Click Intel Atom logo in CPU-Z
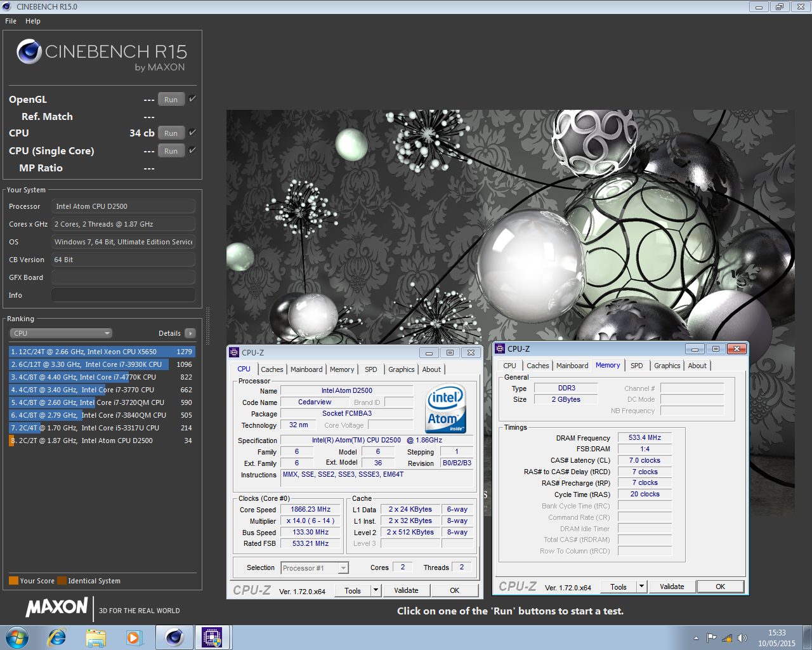Screen dimensions: 812x650 click(447, 409)
